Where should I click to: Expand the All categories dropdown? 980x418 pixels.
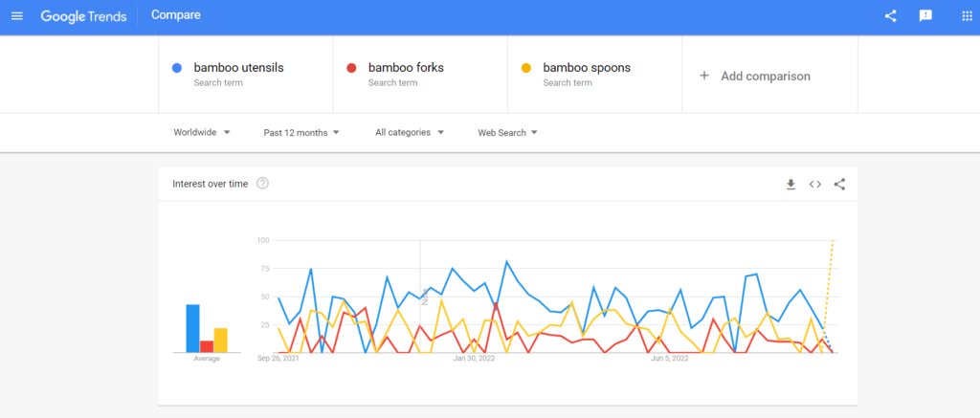410,132
